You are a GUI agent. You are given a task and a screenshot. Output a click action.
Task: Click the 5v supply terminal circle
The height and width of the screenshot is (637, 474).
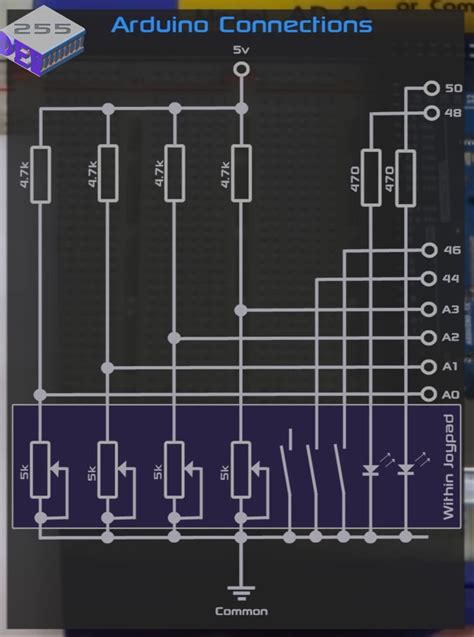point(241,69)
